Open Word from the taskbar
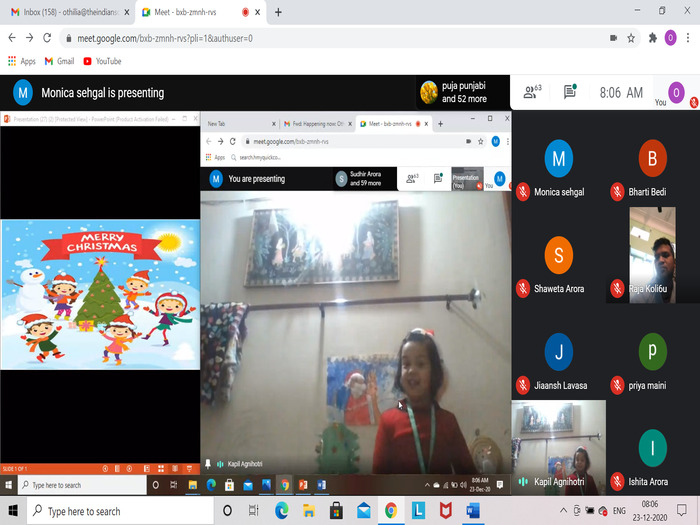The width and height of the screenshot is (700, 525). tap(473, 510)
